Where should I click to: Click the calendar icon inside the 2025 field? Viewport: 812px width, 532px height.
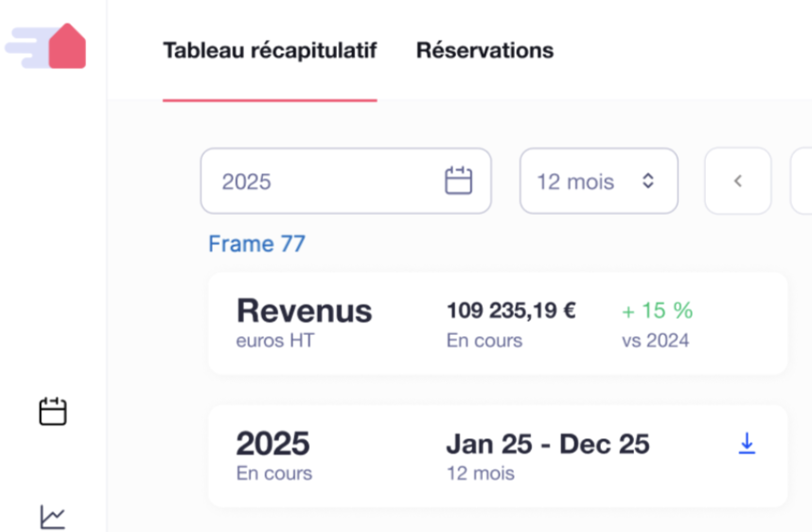[458, 181]
